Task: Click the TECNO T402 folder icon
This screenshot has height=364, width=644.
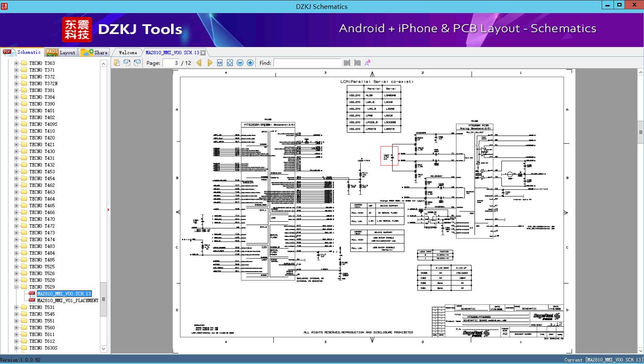Action: click(24, 117)
